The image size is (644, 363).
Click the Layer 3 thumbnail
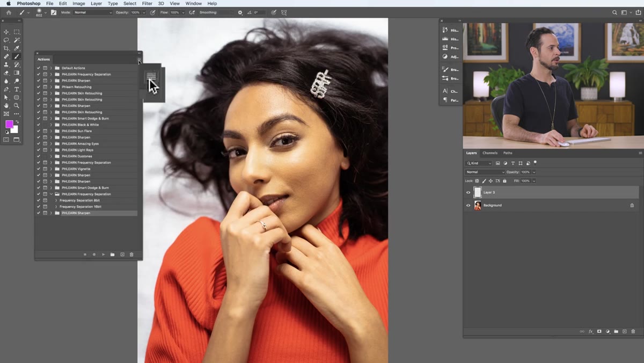[x=478, y=192]
